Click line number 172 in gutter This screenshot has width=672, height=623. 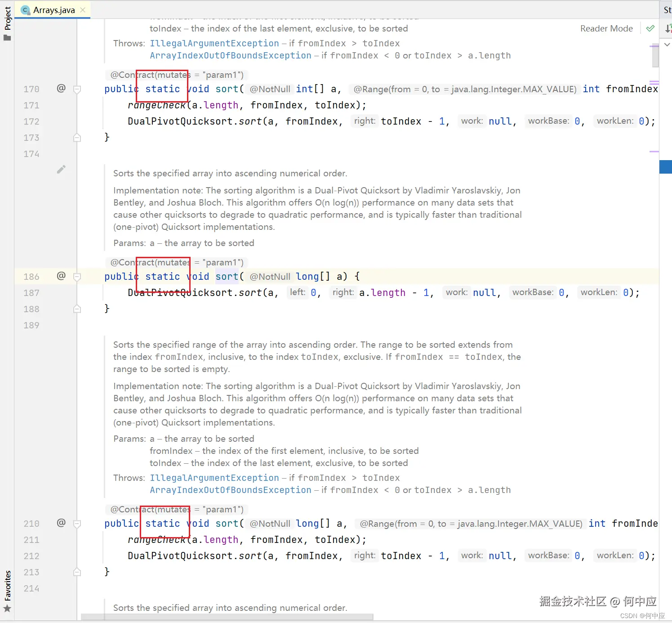pyautogui.click(x=31, y=121)
